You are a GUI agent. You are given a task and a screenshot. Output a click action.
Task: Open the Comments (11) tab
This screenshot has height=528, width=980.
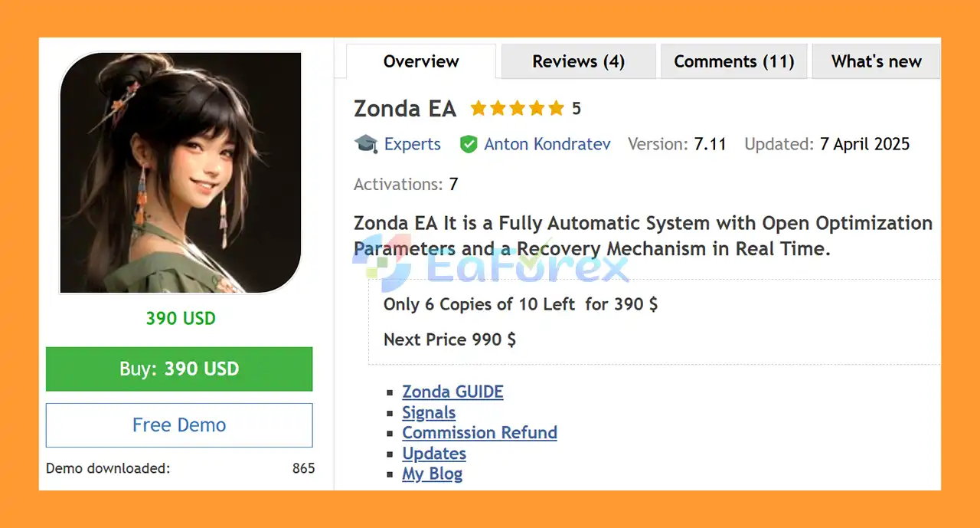733,62
